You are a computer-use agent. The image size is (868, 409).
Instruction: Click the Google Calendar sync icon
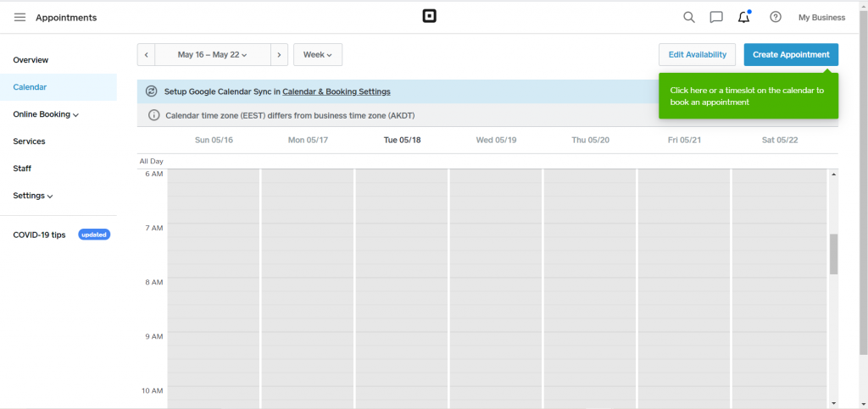151,91
